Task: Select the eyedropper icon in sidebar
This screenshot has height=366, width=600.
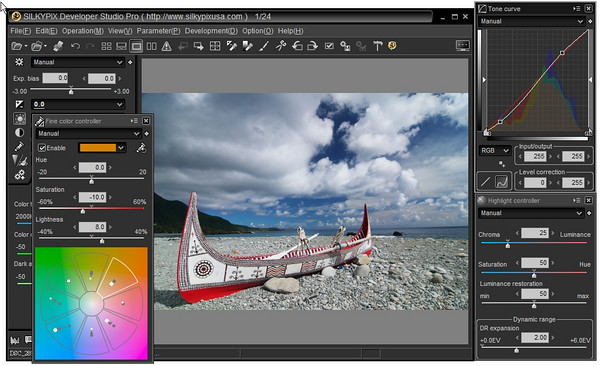Action: point(19,146)
